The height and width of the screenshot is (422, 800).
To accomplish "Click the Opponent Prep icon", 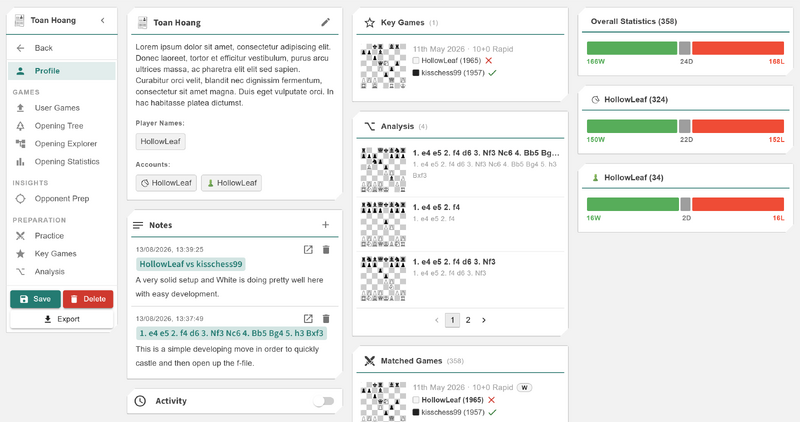I will tap(20, 198).
